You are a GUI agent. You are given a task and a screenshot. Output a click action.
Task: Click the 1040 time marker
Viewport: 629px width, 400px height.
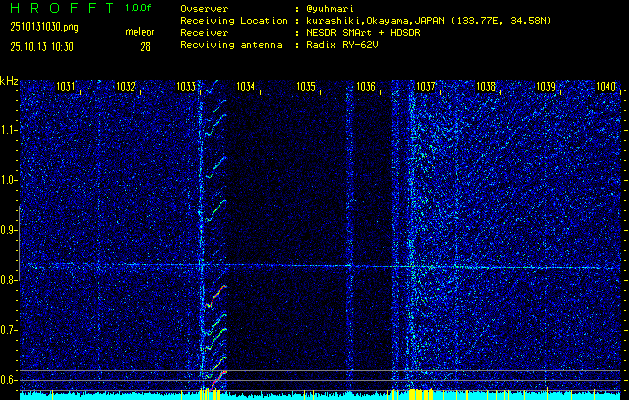point(606,87)
